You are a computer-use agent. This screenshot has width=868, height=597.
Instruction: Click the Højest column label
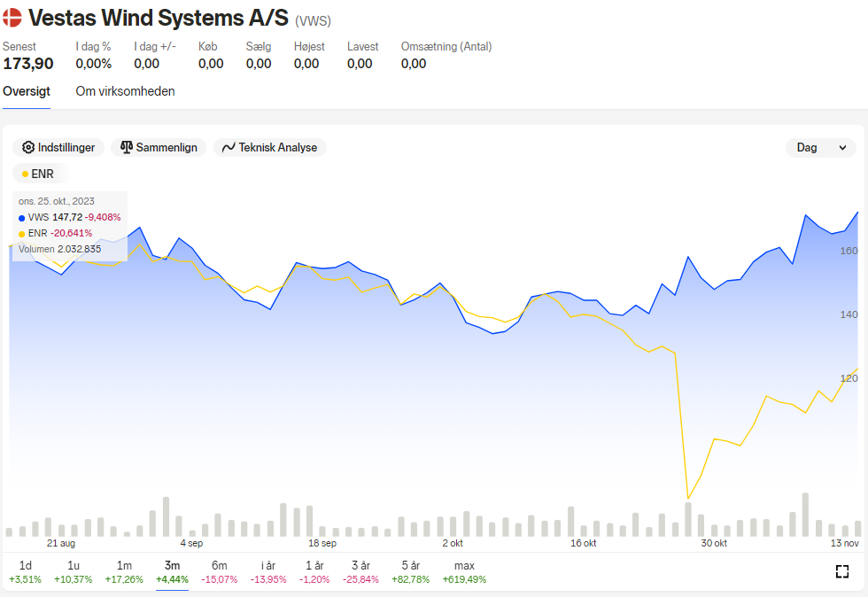pyautogui.click(x=309, y=47)
